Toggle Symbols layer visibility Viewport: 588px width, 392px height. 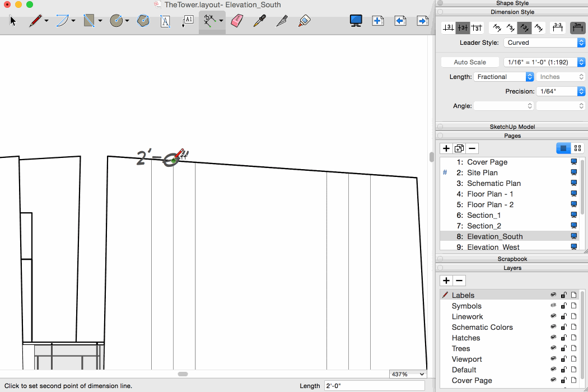(x=553, y=306)
